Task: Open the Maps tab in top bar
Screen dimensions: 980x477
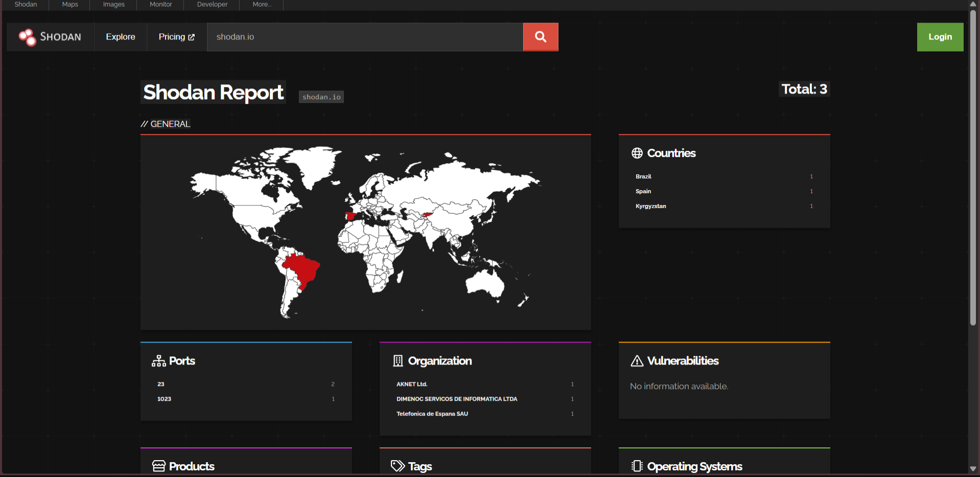Action: (70, 5)
